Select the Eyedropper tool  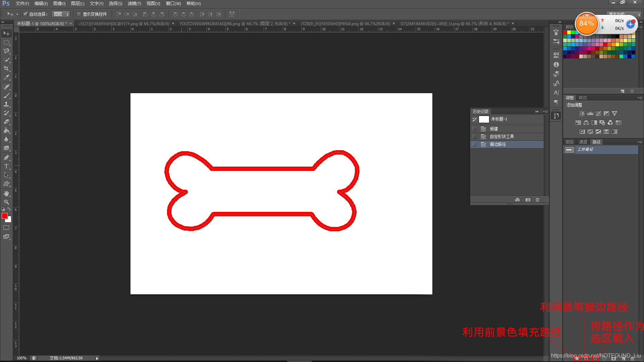click(6, 77)
